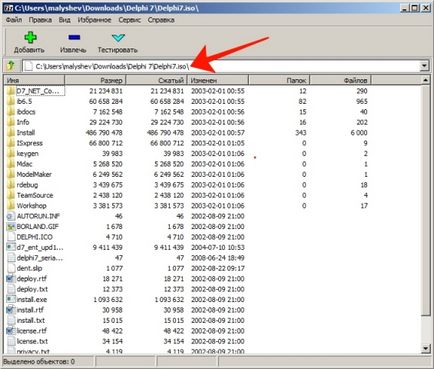The width and height of the screenshot is (434, 369).
Task: Click the Тестировать checkmark icon
Action: point(118,38)
